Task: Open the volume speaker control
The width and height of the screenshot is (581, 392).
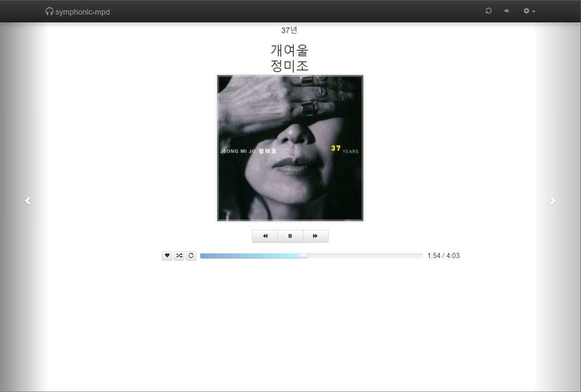Action: click(x=507, y=11)
